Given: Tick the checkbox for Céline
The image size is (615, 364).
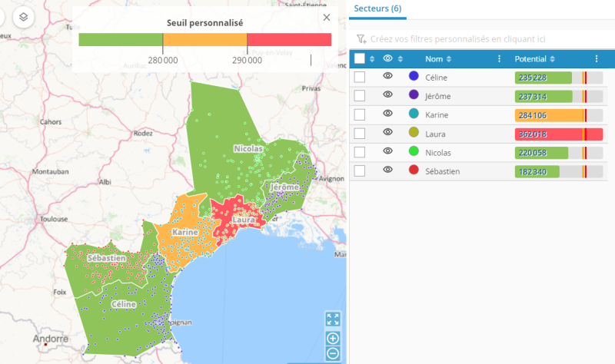Looking at the screenshot, I should pos(360,77).
